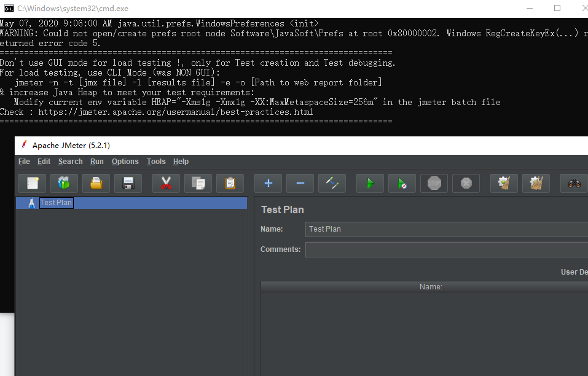This screenshot has height=376, width=588.
Task: Open the Edit menu
Action: click(x=44, y=162)
